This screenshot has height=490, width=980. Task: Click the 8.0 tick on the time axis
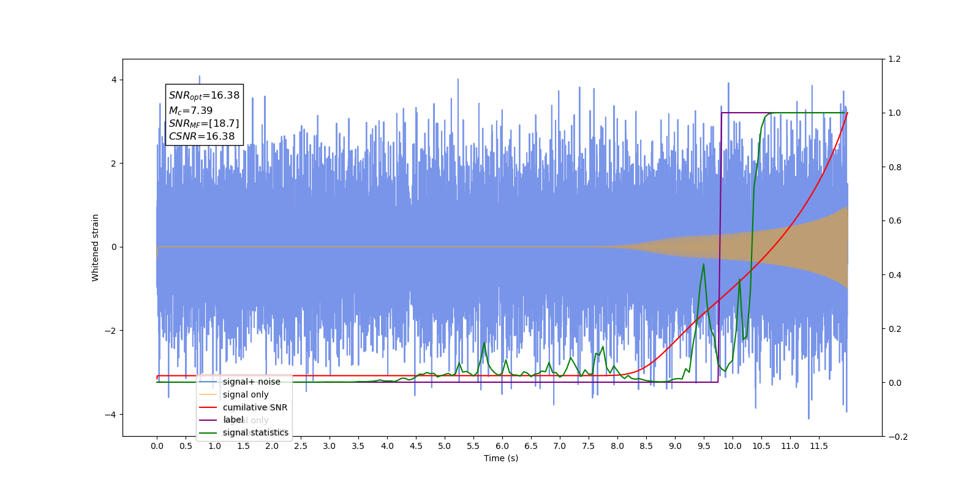click(x=617, y=446)
